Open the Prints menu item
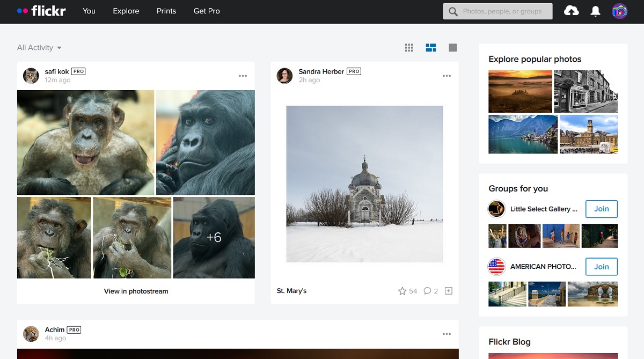Screen dimensions: 644x359 coord(166,11)
